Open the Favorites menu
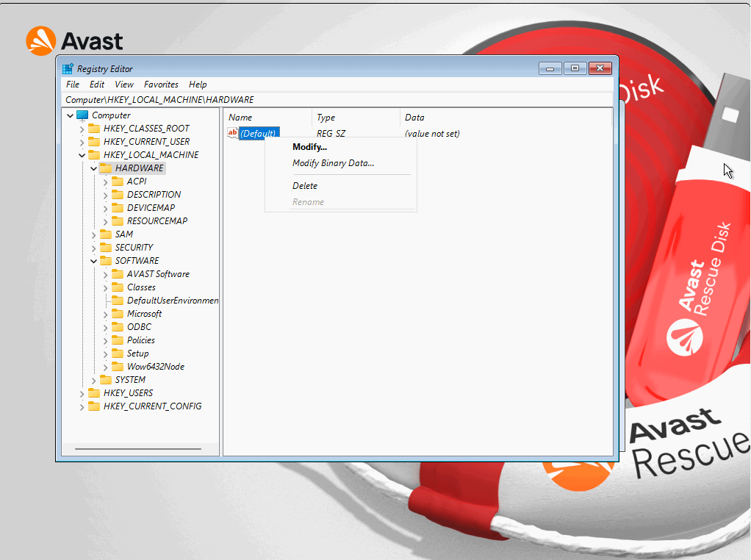The height and width of the screenshot is (560, 751). [x=161, y=85]
